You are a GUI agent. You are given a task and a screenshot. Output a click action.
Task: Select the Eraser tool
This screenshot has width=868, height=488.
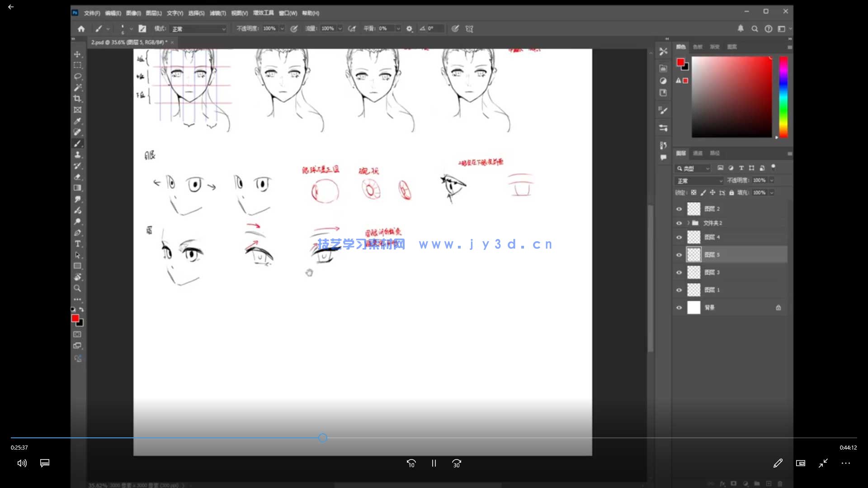pos(78,177)
